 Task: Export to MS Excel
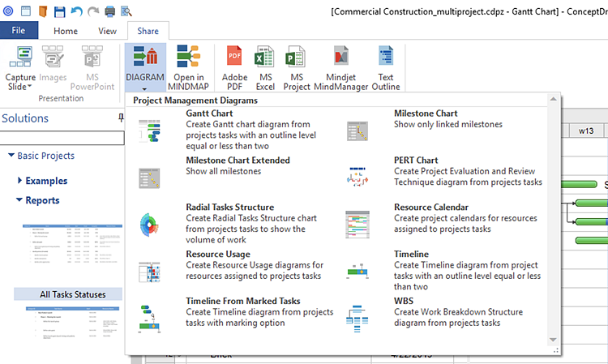click(x=265, y=68)
